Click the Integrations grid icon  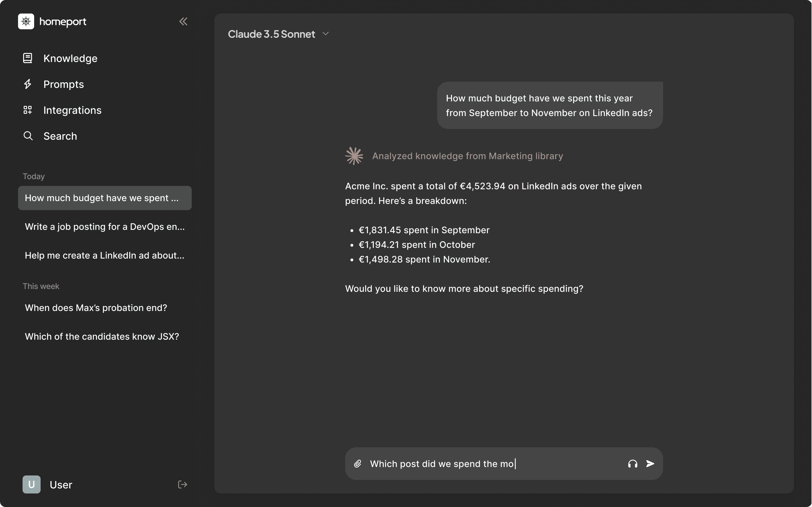click(28, 110)
